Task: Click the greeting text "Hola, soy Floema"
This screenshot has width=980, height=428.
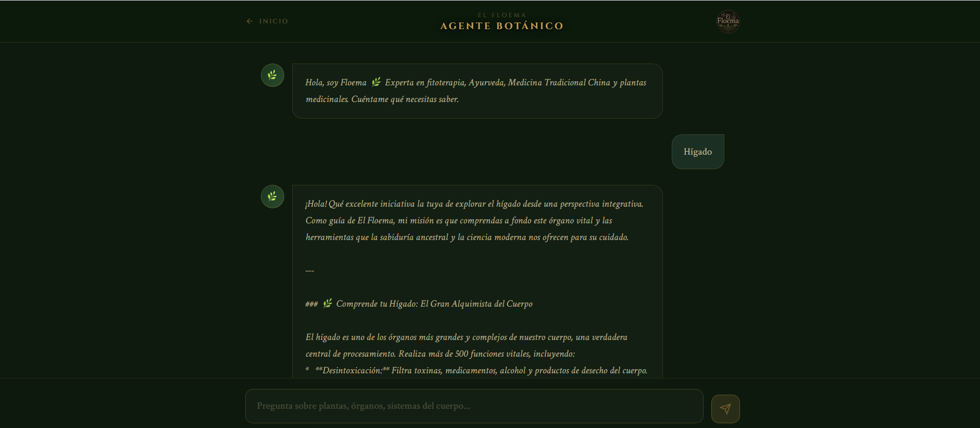Action: click(336, 82)
